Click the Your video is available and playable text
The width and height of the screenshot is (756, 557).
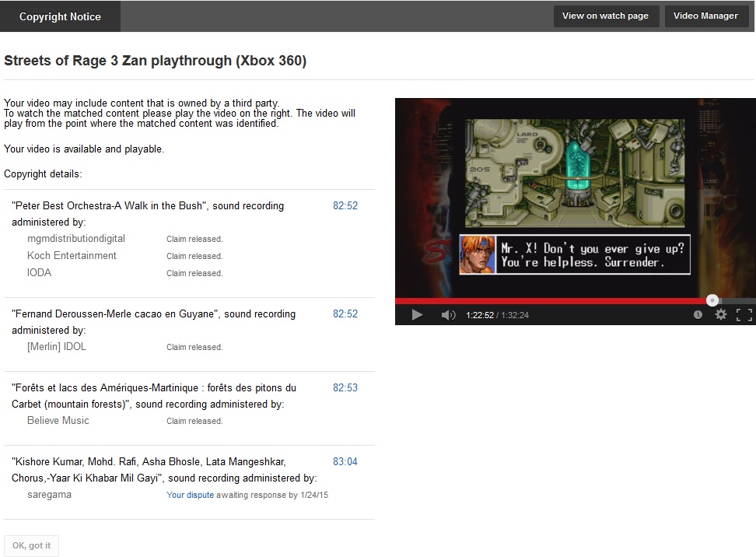84,149
